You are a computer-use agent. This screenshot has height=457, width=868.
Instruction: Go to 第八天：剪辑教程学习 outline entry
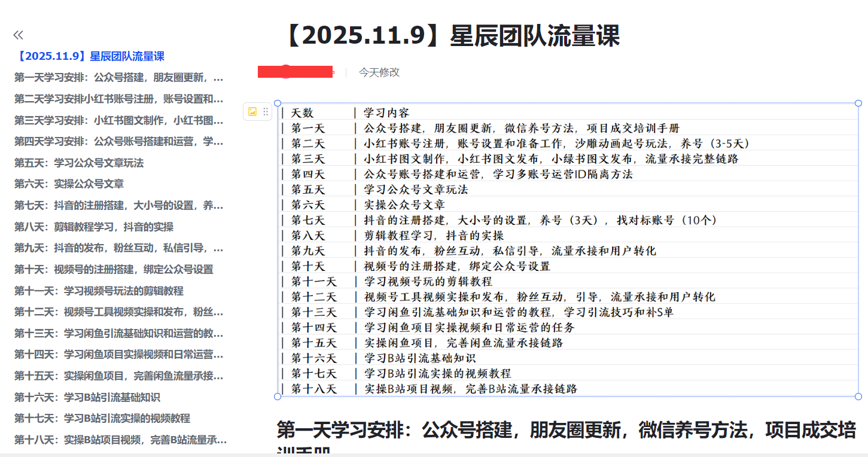[94, 227]
